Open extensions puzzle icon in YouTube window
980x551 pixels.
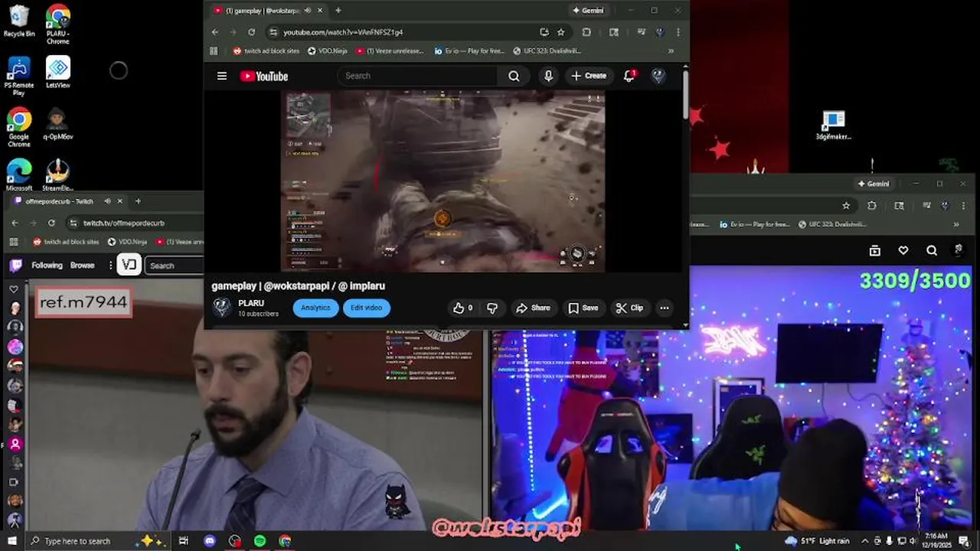586,32
